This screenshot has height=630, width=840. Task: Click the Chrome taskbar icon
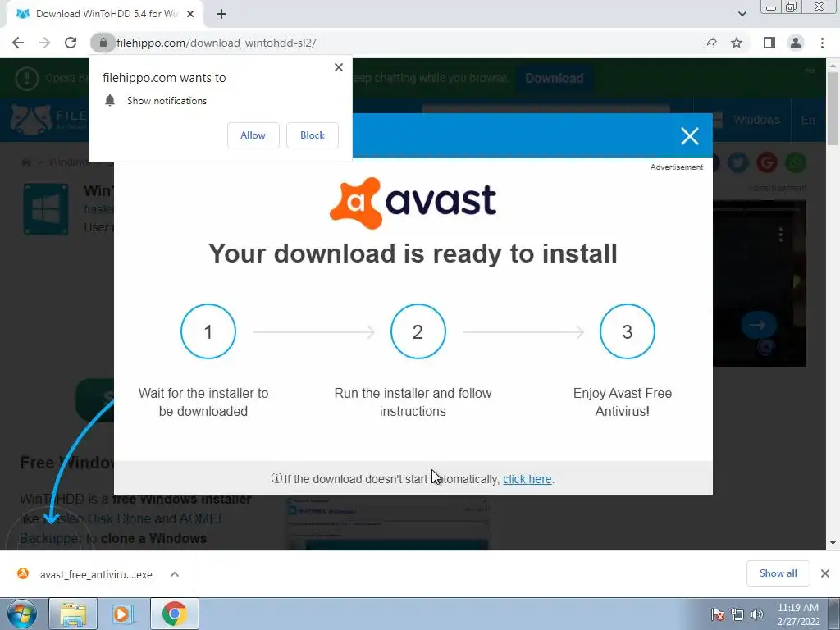pyautogui.click(x=174, y=614)
